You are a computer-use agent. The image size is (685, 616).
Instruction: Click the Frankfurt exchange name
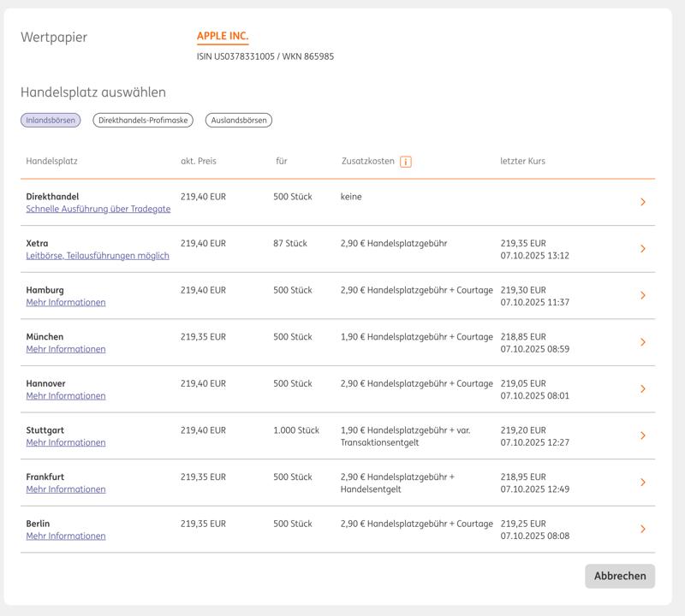click(x=45, y=477)
